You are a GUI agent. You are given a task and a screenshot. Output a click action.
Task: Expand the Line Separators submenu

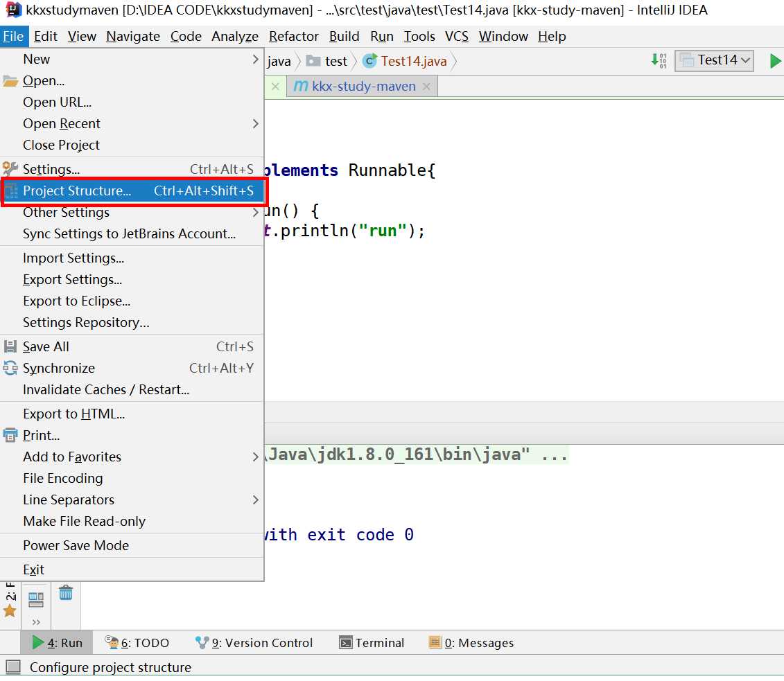point(132,499)
